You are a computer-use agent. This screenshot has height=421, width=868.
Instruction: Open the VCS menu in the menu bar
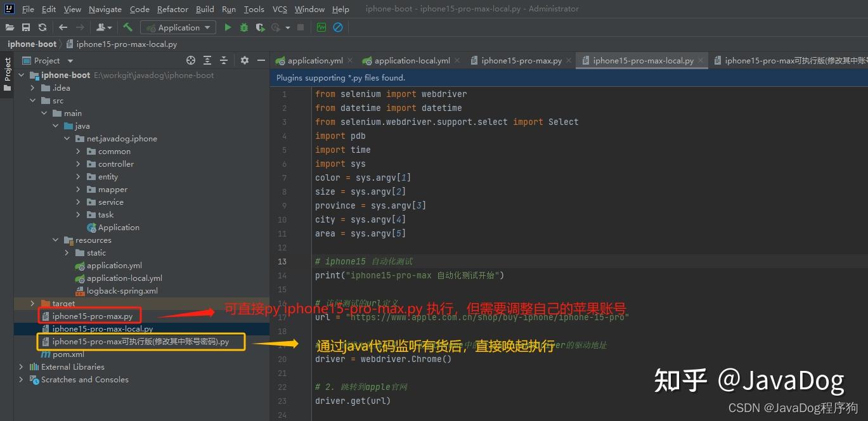pyautogui.click(x=279, y=9)
